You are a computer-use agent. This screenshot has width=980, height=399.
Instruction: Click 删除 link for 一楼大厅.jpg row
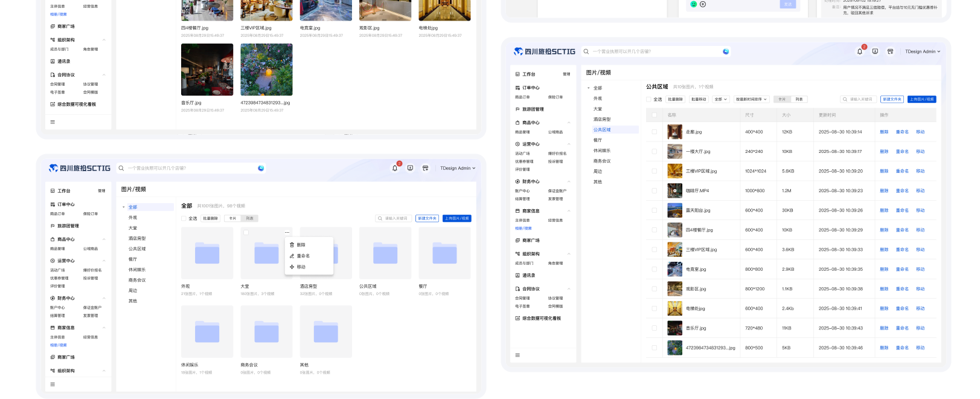tap(883, 152)
